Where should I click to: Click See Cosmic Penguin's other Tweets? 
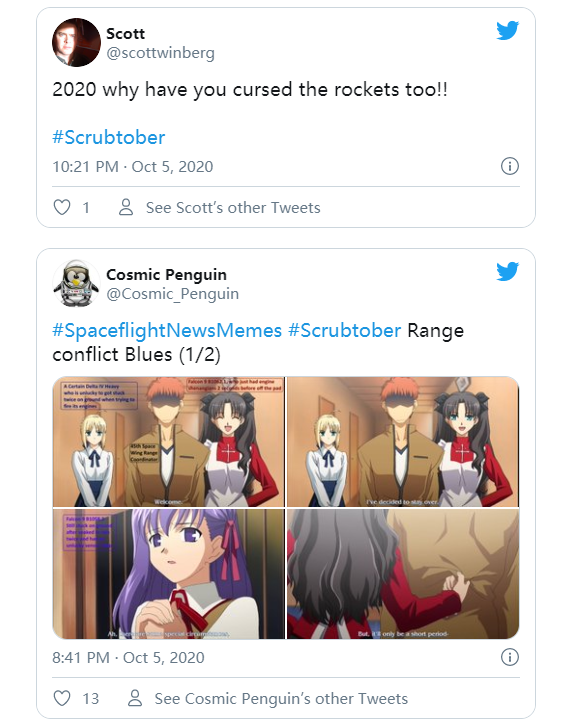281,699
